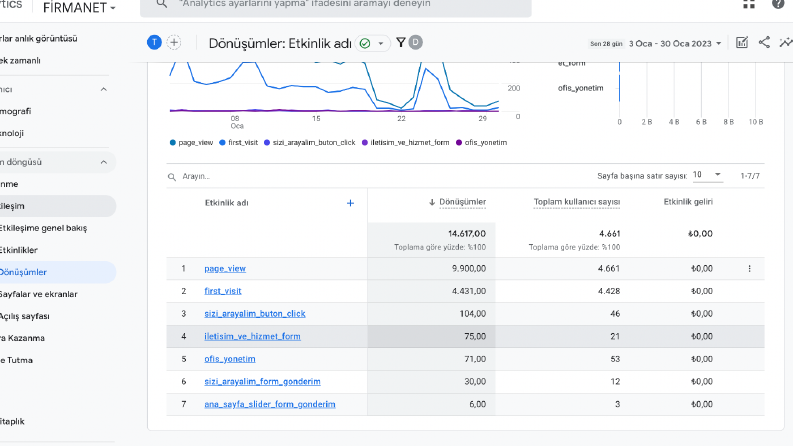The width and height of the screenshot is (793, 446).
Task: Open sizi_arayalim_buton_click event link
Action: click(255, 314)
